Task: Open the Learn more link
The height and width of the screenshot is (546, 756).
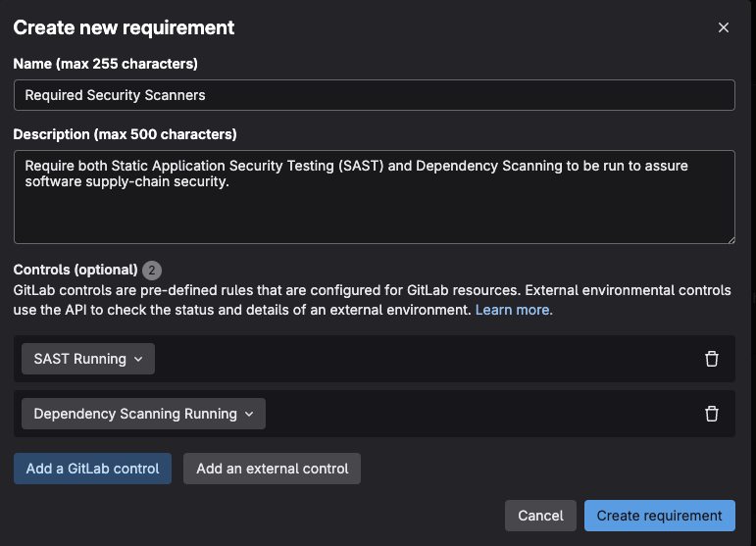Action: tap(514, 310)
